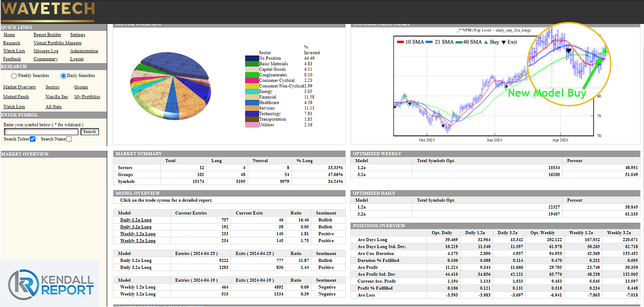
Task: Open the underlined Daily 3.2a Long report link
Action: click(135, 227)
